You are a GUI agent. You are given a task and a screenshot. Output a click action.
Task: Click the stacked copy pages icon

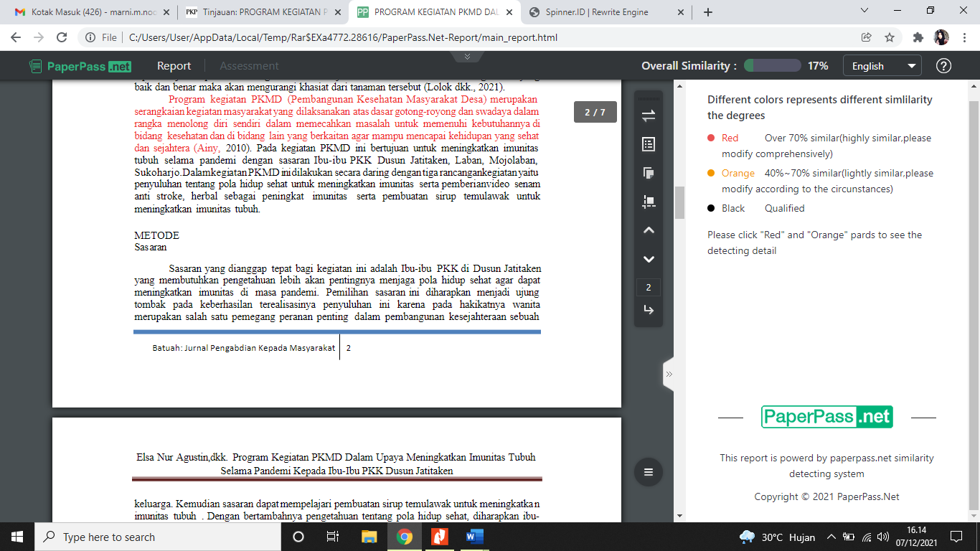649,173
